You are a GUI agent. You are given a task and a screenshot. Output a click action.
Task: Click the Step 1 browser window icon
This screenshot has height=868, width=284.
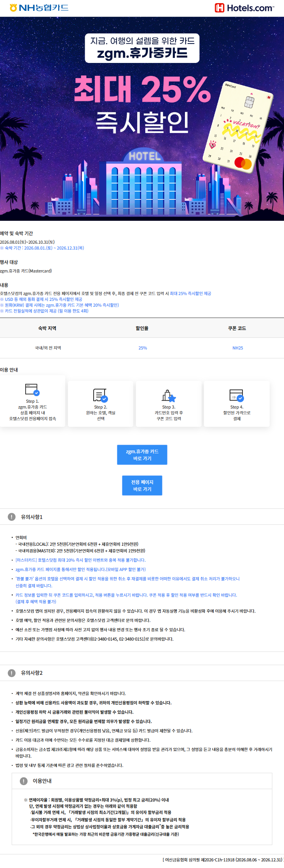coord(32,389)
